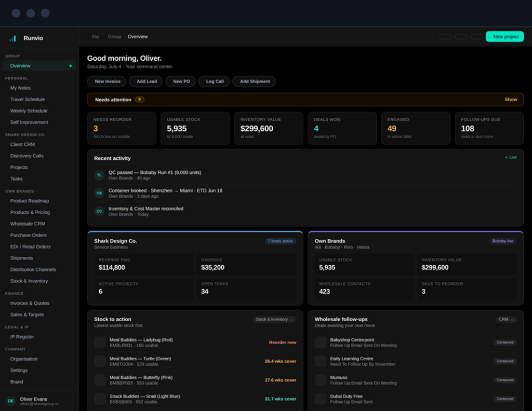The image size is (532, 411).
Task: Click the Usable Stock 5,935 stat card
Action: pos(195,128)
